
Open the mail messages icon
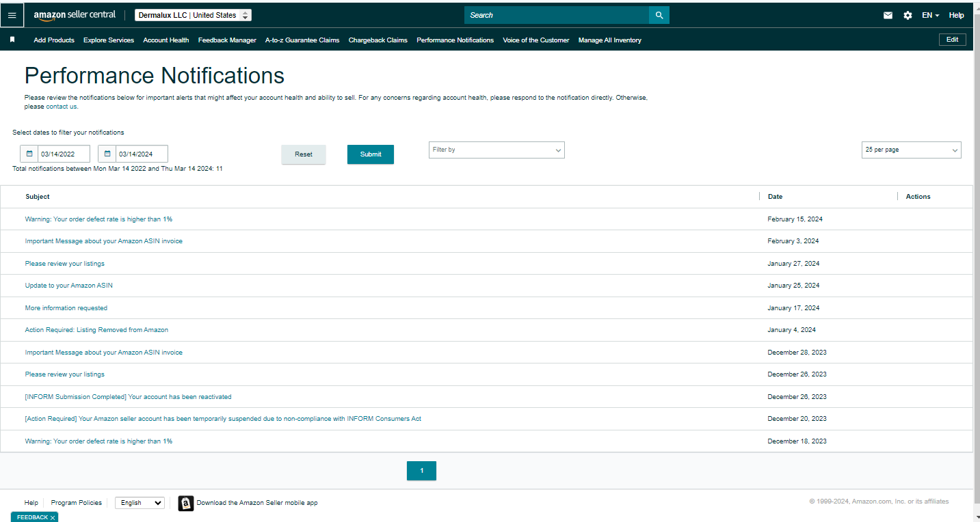[x=888, y=15]
